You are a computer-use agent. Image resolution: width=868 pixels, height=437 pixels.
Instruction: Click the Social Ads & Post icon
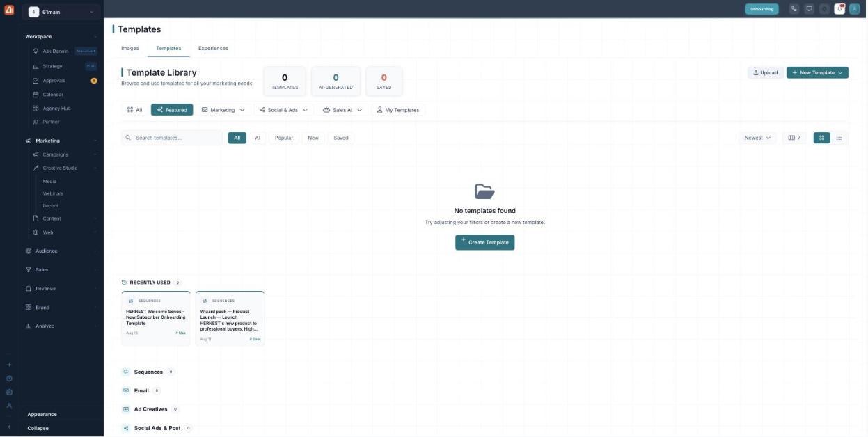(126, 428)
